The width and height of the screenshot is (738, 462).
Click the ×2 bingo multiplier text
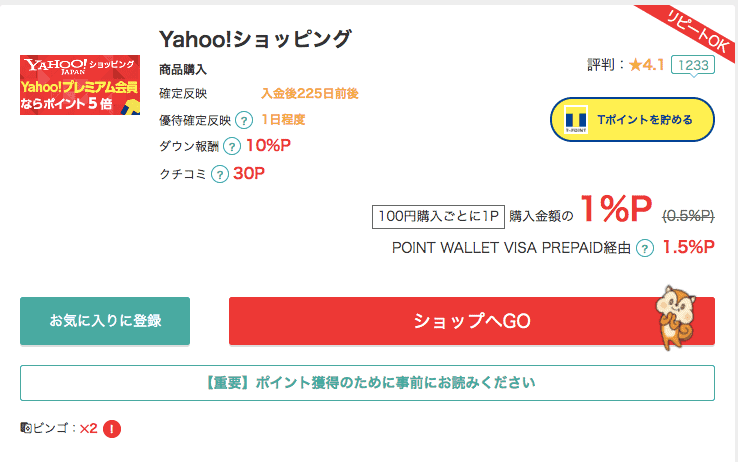coord(88,429)
